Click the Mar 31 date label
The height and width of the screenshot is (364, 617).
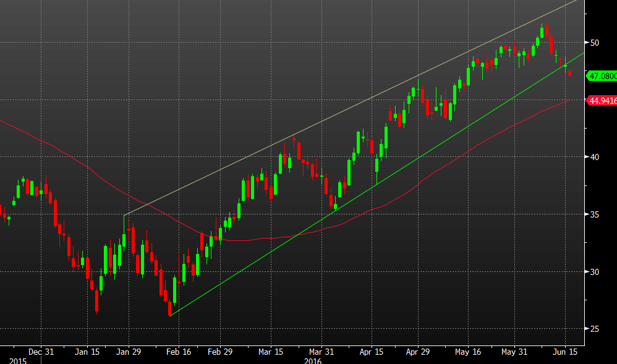click(x=321, y=352)
